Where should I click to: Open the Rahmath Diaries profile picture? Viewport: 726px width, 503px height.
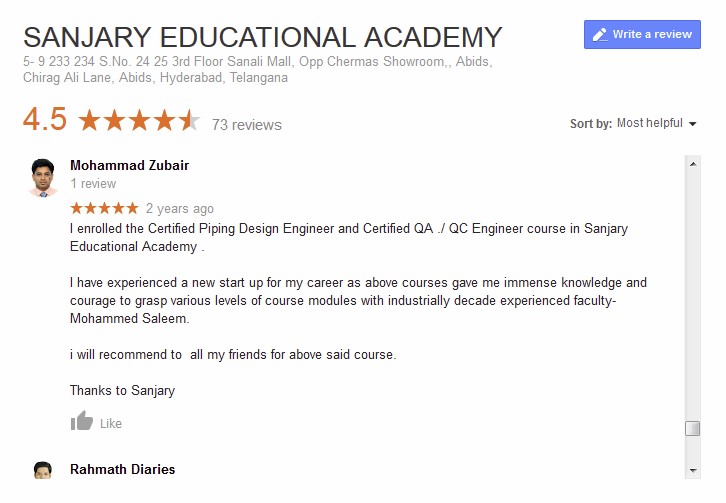[x=43, y=471]
